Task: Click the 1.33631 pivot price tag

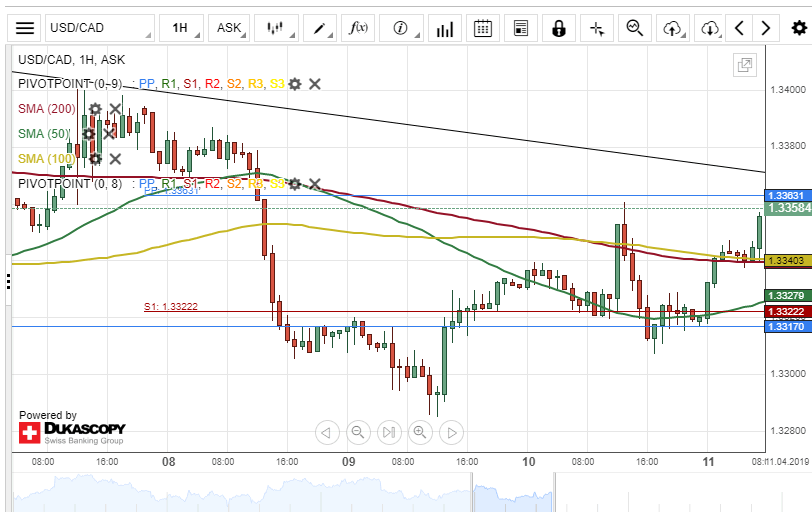Action: coord(788,195)
